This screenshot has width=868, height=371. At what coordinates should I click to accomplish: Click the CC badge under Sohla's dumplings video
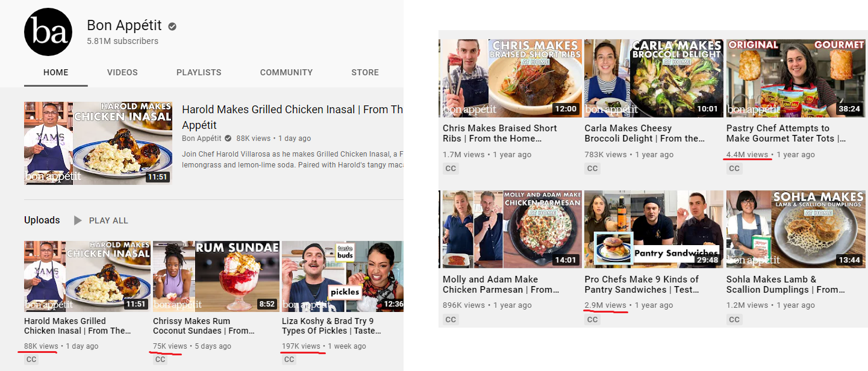point(734,320)
